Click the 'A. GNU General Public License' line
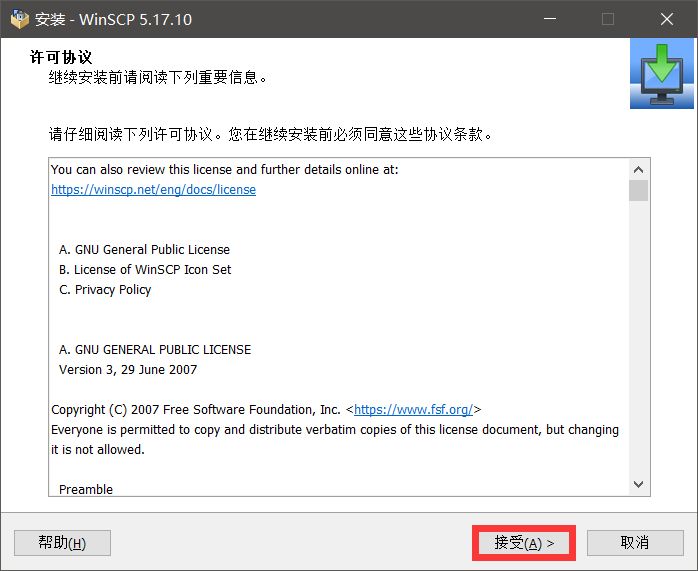This screenshot has width=698, height=571. click(x=144, y=250)
